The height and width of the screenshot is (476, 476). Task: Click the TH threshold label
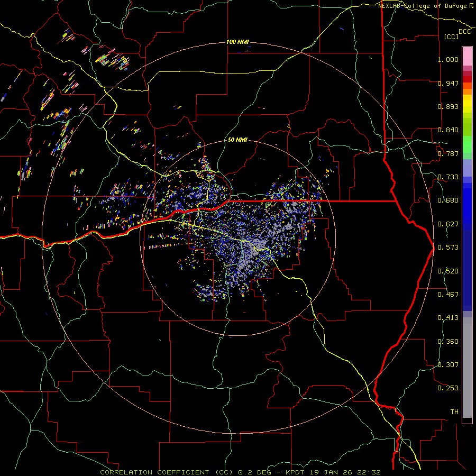coord(454,412)
